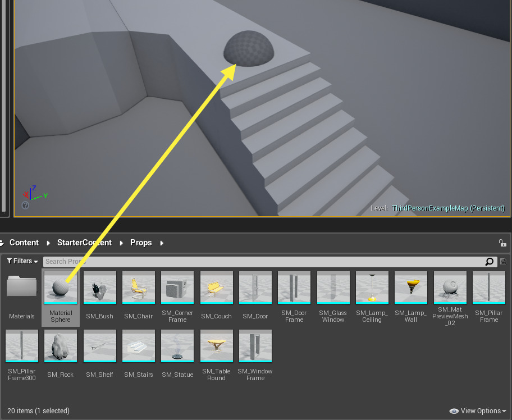
Task: Select the SM_Statue asset thumbnail
Action: click(x=177, y=346)
